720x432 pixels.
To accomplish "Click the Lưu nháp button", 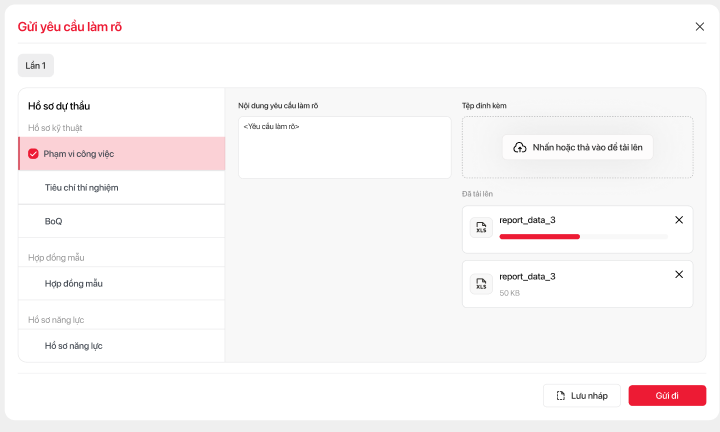I will 582,396.
